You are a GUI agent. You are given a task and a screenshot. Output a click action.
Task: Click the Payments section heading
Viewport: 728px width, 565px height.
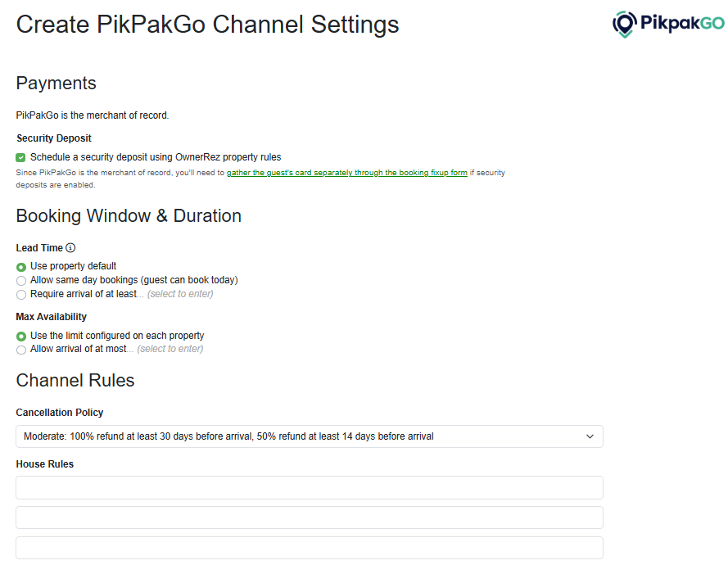tap(57, 83)
